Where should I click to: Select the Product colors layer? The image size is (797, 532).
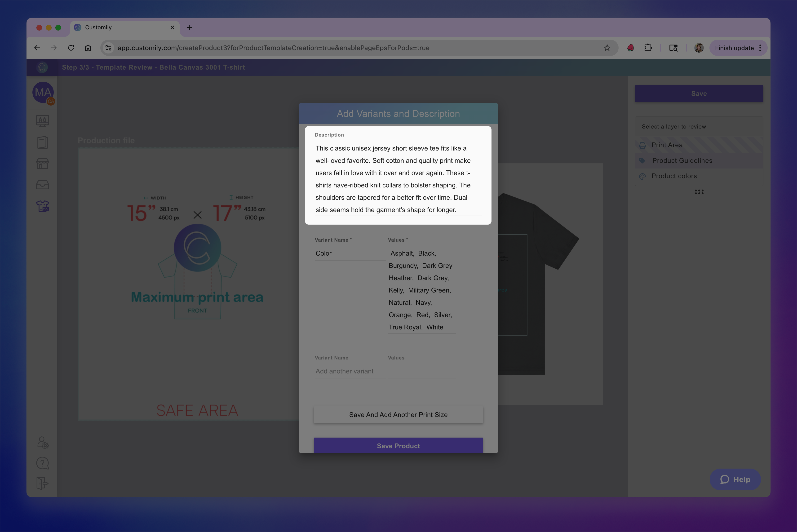tap(674, 176)
